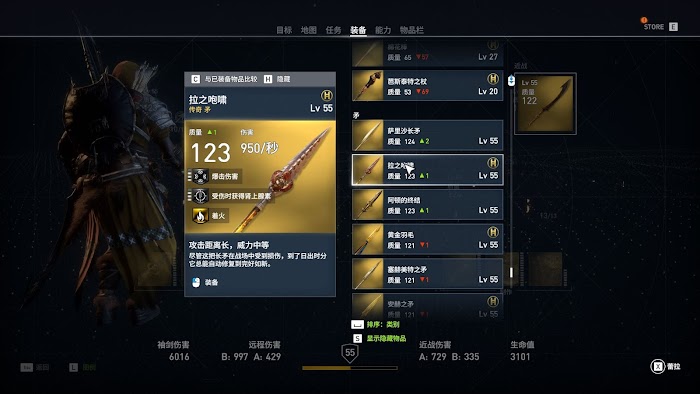Go to the 物品栏 tab
700x394 pixels.
point(412,30)
